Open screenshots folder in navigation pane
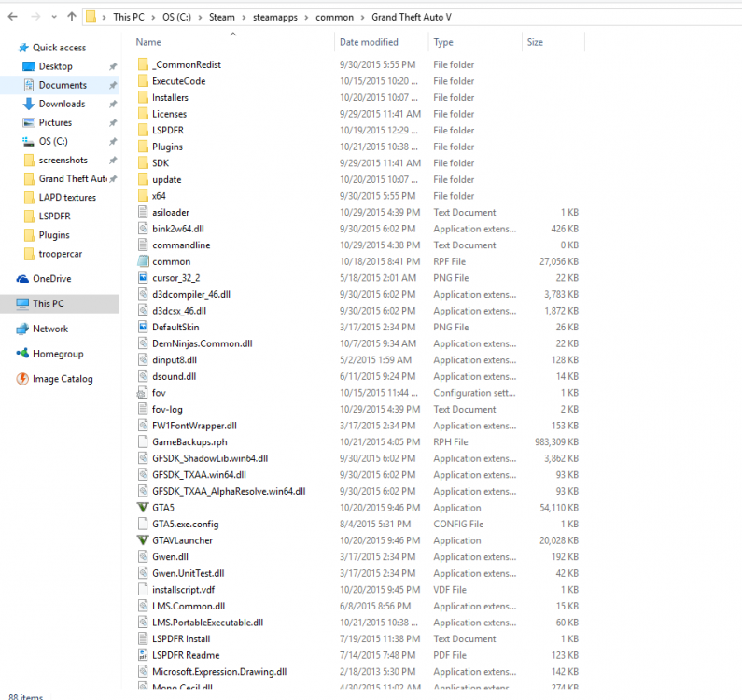 63,160
